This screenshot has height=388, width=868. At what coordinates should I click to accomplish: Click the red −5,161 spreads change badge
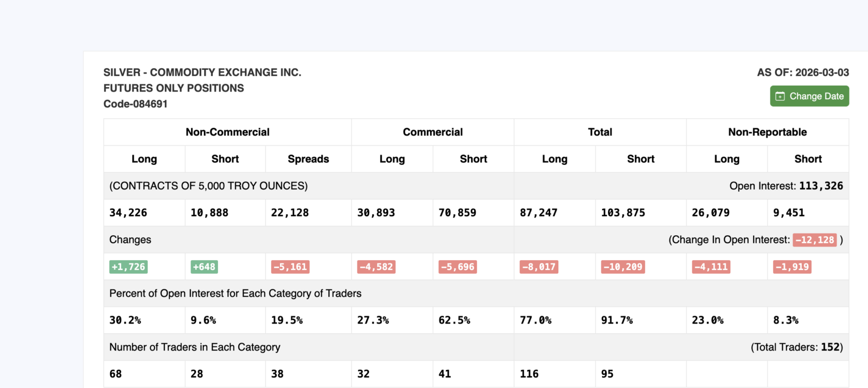point(290,267)
